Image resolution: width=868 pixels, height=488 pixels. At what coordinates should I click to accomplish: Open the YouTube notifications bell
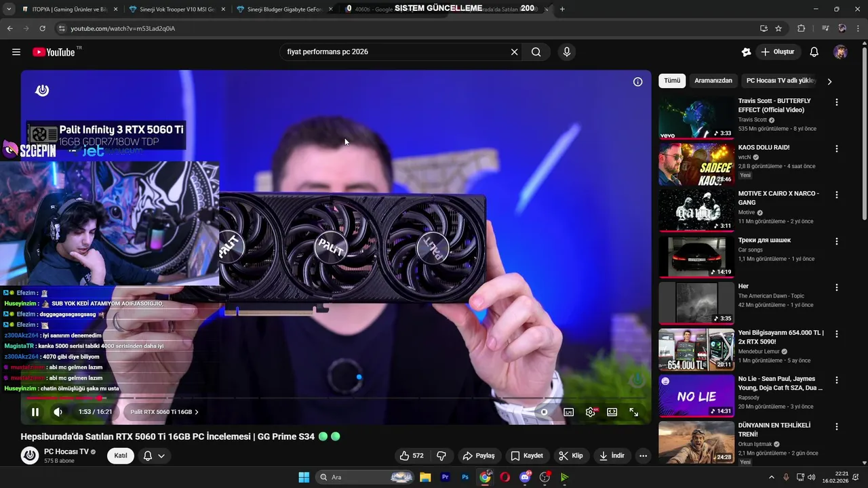pyautogui.click(x=814, y=52)
